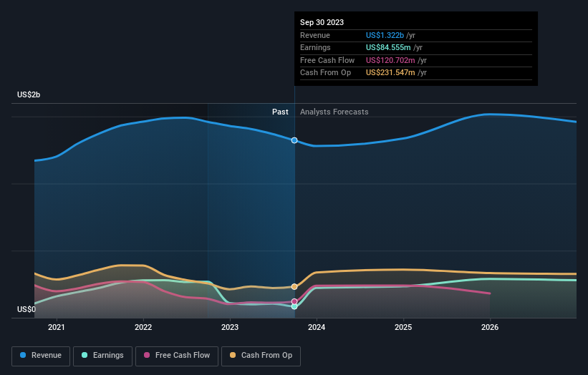Click the Past section label
Screen dimensions: 588x375
280,112
